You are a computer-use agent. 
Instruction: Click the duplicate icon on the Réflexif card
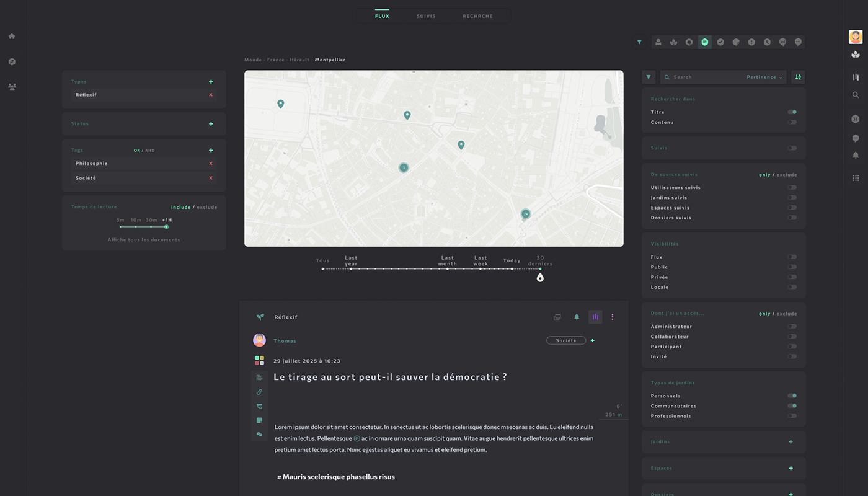557,317
